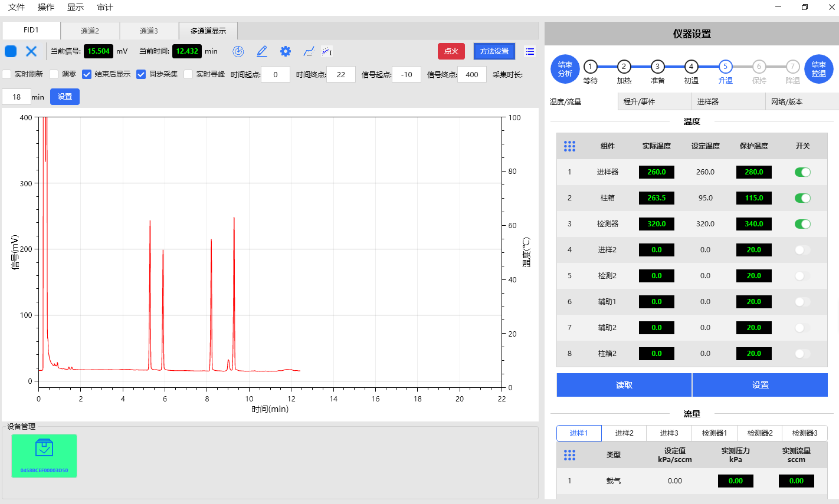
Task: Click the temperature ramp curve icon
Action: click(x=309, y=51)
